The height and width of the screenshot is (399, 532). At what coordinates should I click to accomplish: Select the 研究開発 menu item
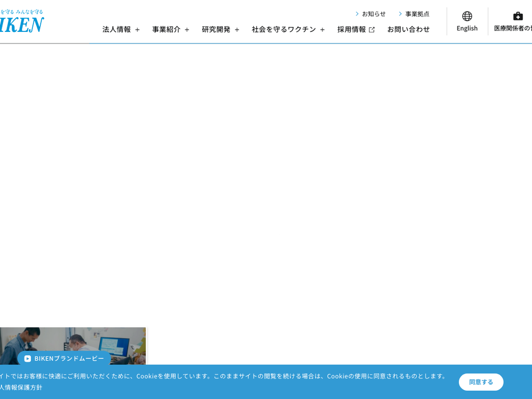tap(216, 29)
